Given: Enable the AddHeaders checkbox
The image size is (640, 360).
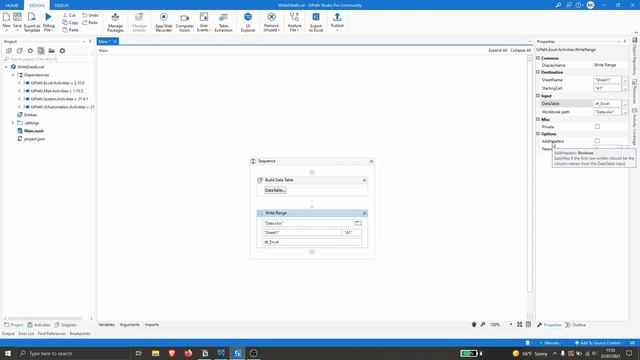Looking at the screenshot, I should click(597, 141).
